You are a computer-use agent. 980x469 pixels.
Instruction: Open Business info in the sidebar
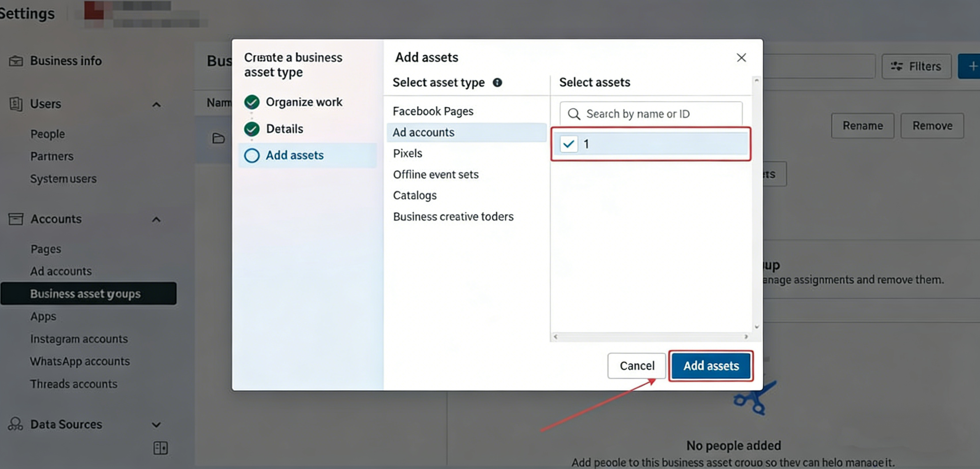66,61
